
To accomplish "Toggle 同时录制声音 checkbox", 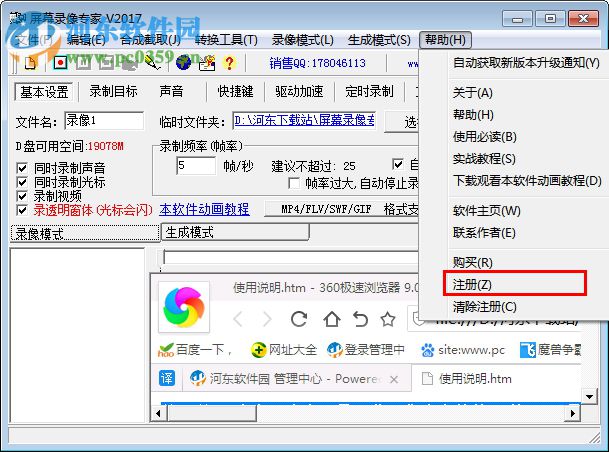I will click(22, 168).
